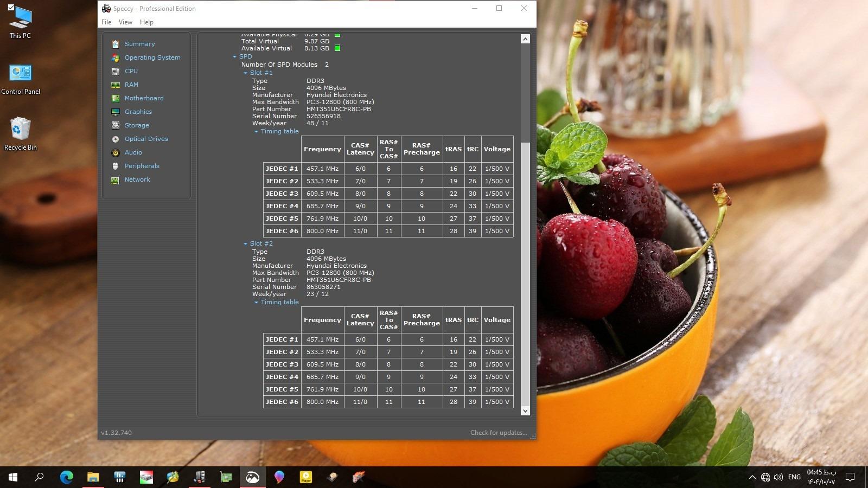Open the View menu
This screenshot has width=868, height=488.
[x=125, y=22]
